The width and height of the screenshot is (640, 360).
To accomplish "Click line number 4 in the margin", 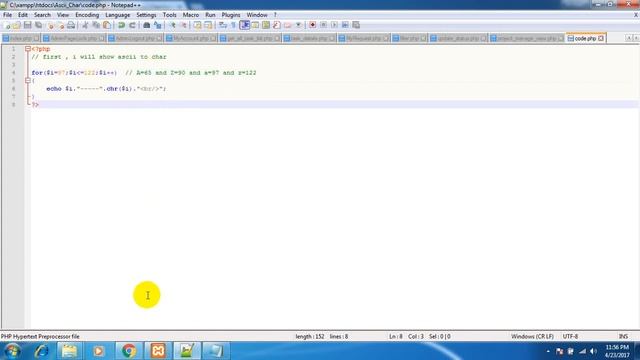I will tap(13, 73).
